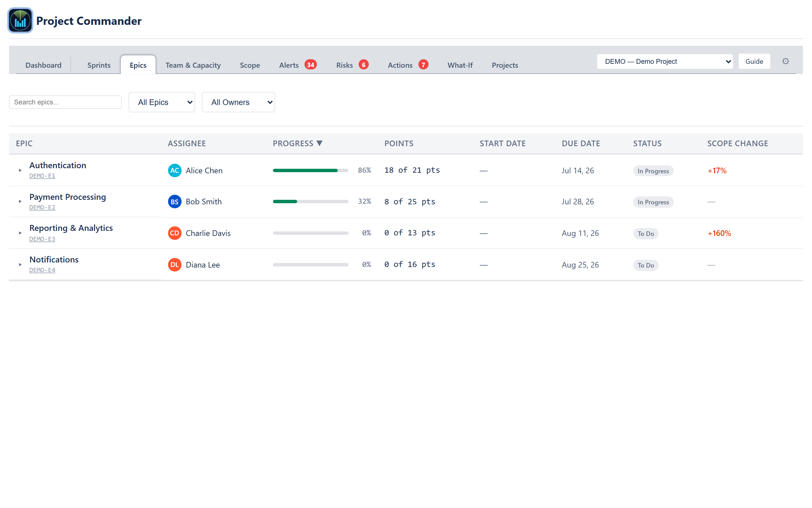The image size is (812, 508).
Task: Click Notifications' To Do status pill
Action: pyautogui.click(x=646, y=265)
